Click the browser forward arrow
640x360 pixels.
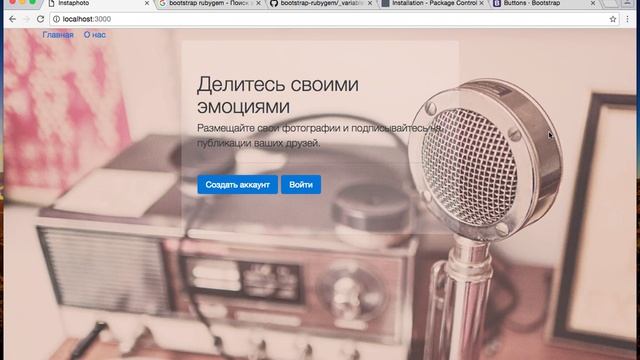tap(27, 19)
